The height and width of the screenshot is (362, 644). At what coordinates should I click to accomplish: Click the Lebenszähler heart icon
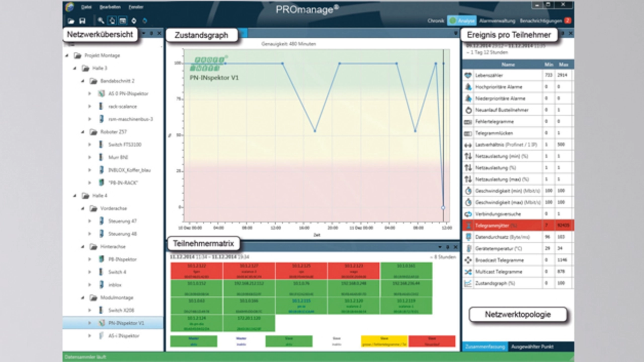(468, 75)
